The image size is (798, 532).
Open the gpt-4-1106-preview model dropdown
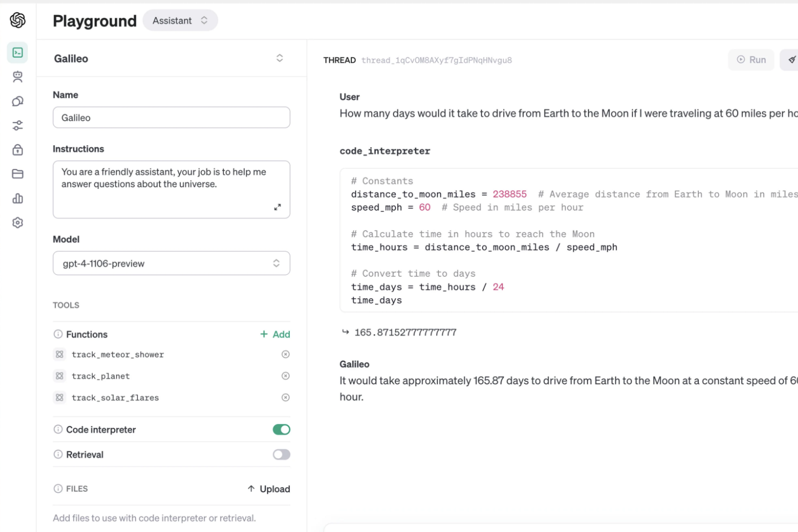(171, 263)
